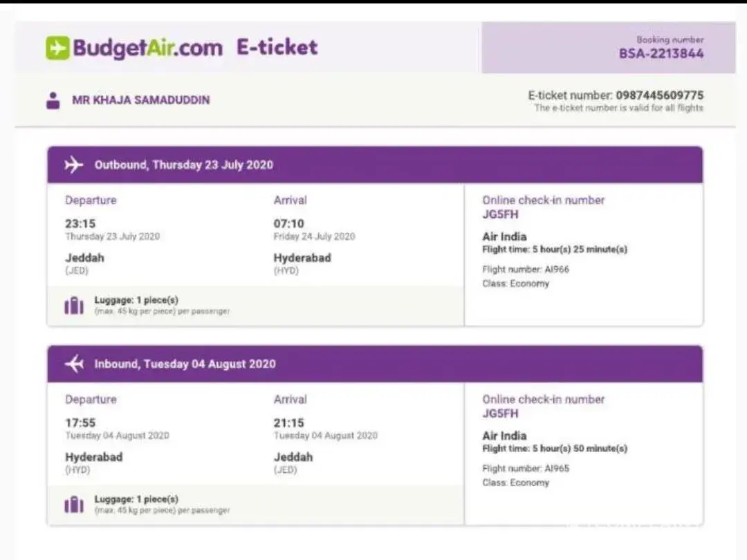This screenshot has height=560, width=747.
Task: Click passenger name MR KHAJA SAMADUDDIN
Action: tap(141, 100)
